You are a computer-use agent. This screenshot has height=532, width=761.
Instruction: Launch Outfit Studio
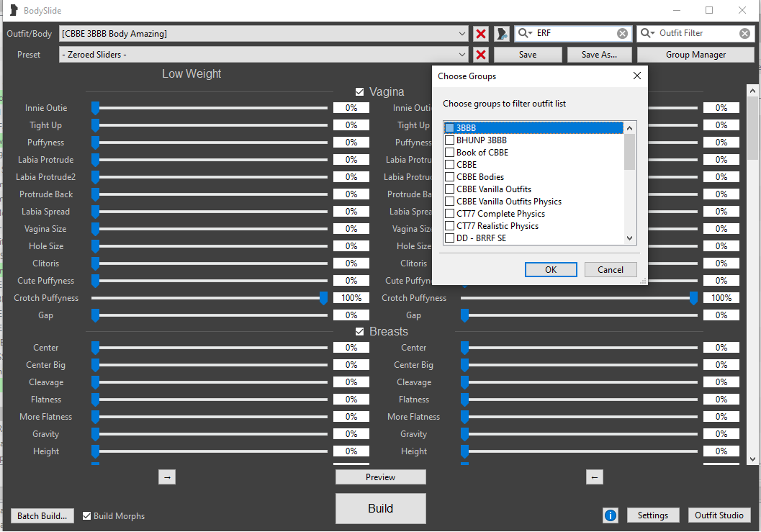pos(719,515)
